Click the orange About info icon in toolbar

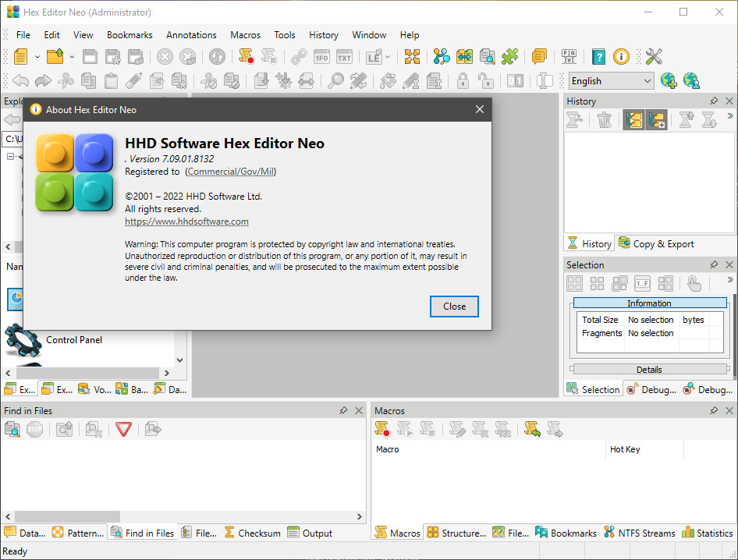click(x=621, y=57)
